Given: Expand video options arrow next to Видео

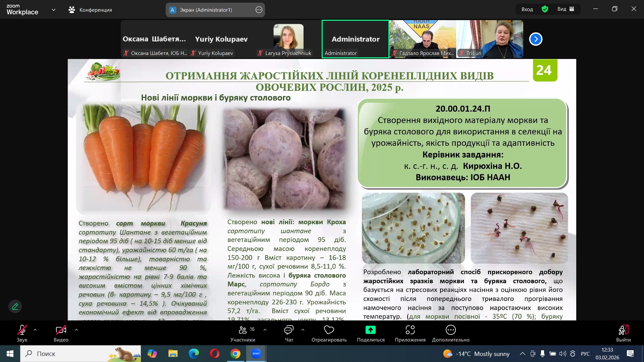Looking at the screenshot, I should [76, 330].
